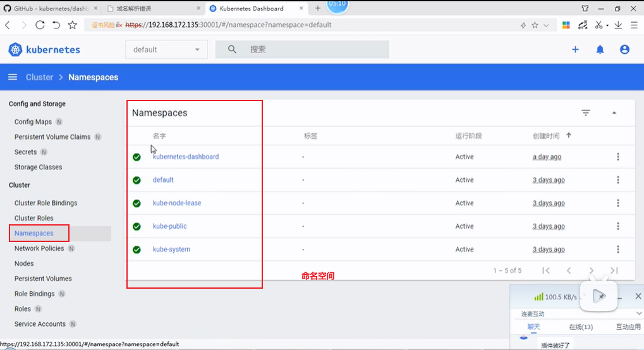Go to previous page of namespaces
The width and height of the screenshot is (644, 350).
(x=569, y=270)
